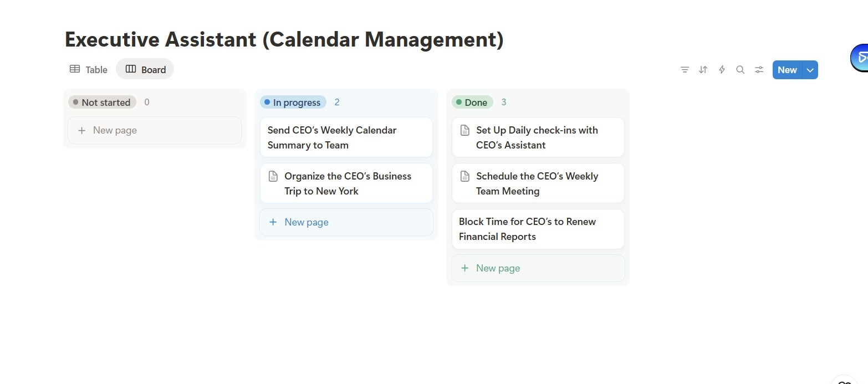
Task: Open Send CEO's Weekly Calendar Summary card
Action: point(346,137)
